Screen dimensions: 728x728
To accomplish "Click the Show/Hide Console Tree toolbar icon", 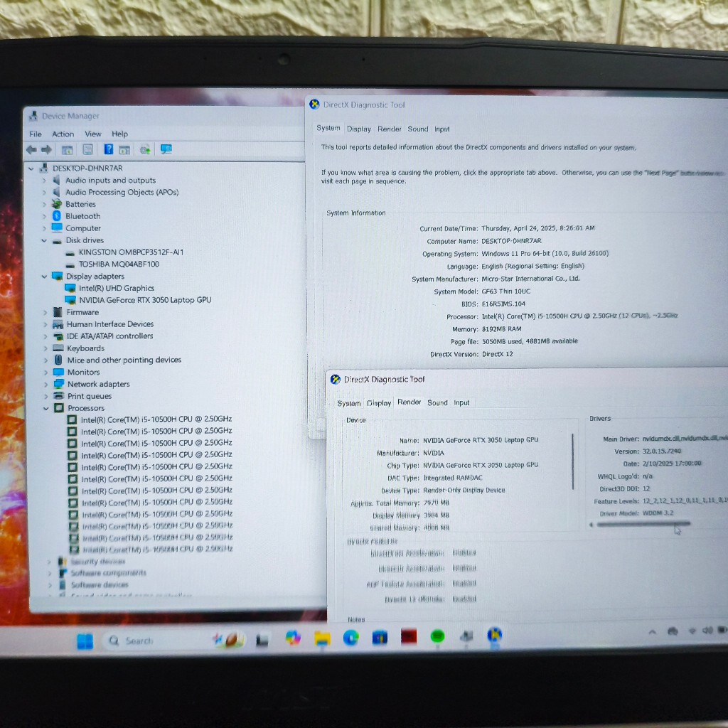I will click(68, 150).
